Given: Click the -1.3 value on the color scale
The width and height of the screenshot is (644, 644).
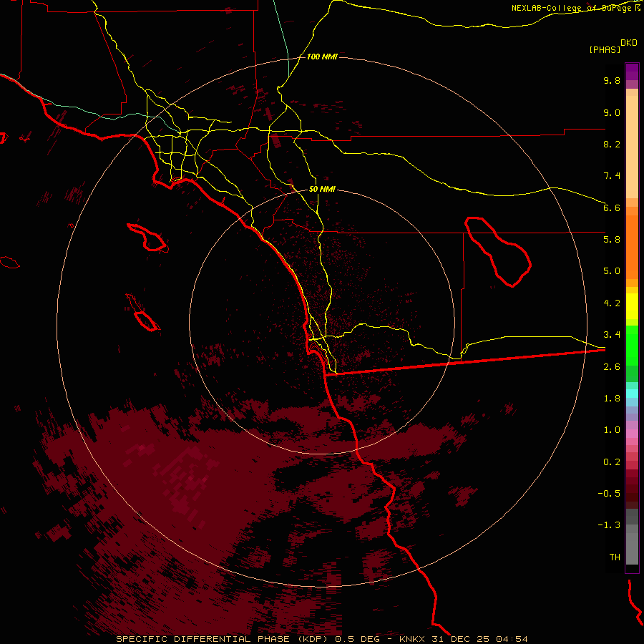Looking at the screenshot, I should 609,525.
